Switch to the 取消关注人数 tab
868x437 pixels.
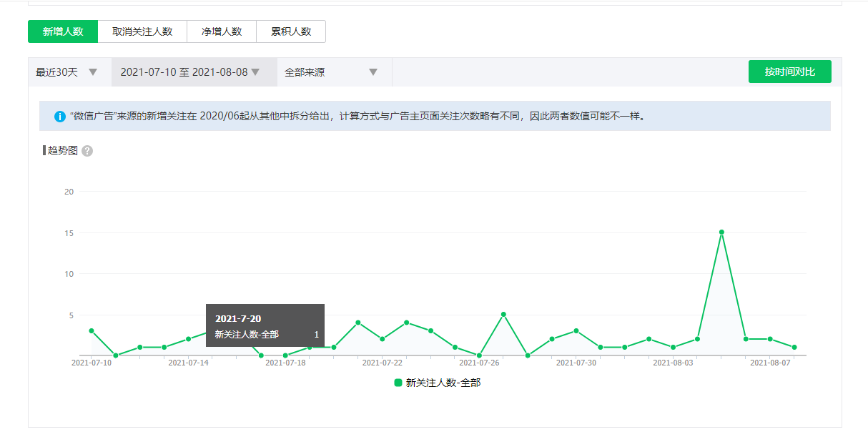point(142,31)
